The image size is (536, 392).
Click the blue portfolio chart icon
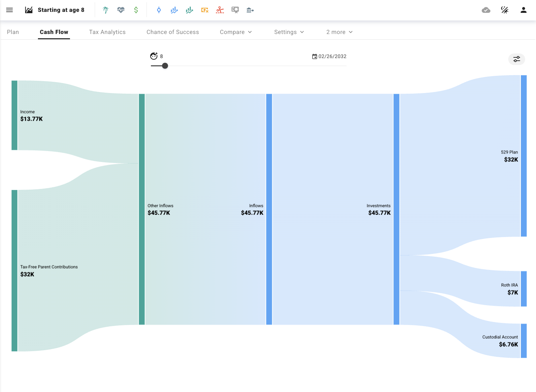click(174, 10)
